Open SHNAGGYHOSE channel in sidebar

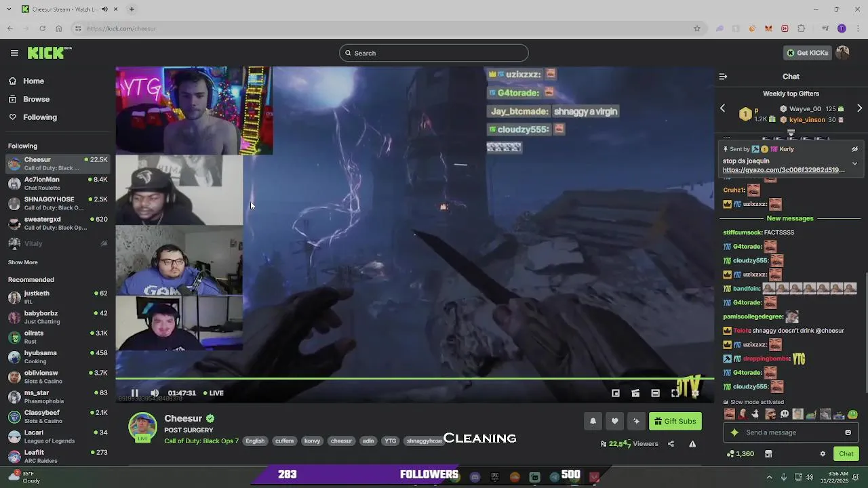[58, 203]
